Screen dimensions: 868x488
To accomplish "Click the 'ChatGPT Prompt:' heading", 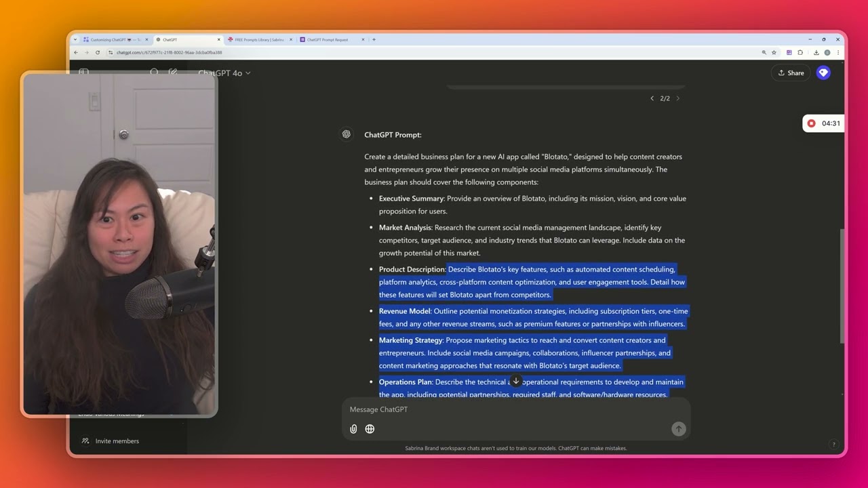I will pos(393,135).
